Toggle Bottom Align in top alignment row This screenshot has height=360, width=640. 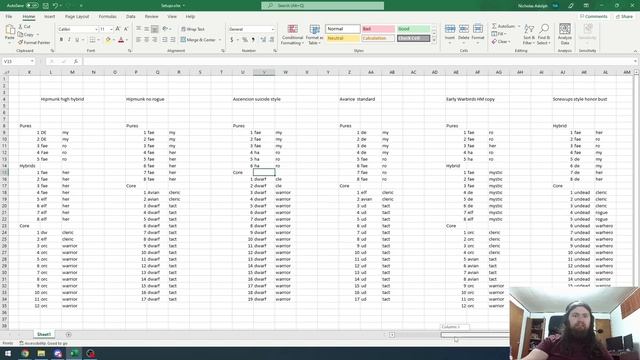pyautogui.click(x=155, y=29)
